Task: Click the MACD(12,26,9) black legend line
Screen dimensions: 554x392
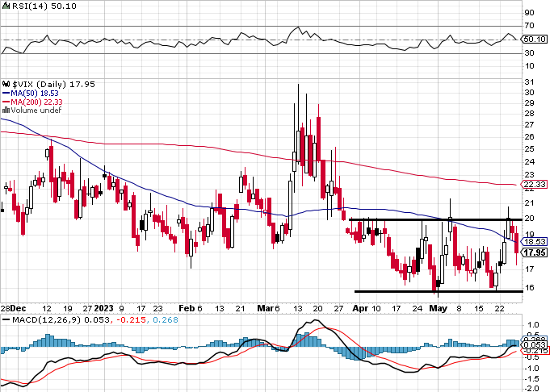Action: pyautogui.click(x=6, y=320)
